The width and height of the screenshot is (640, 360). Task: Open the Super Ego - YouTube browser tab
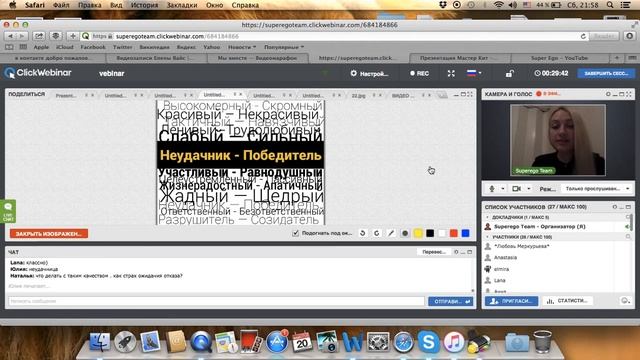tap(559, 58)
